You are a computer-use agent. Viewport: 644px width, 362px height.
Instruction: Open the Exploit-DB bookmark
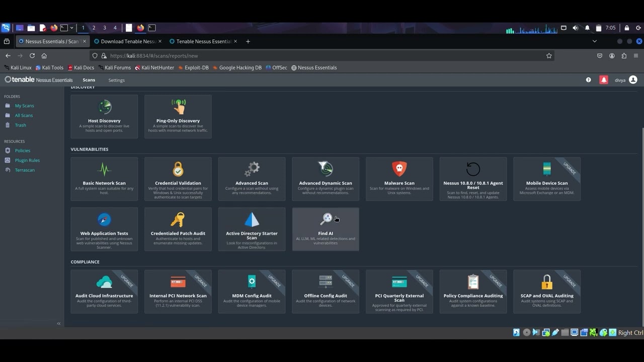(x=193, y=67)
